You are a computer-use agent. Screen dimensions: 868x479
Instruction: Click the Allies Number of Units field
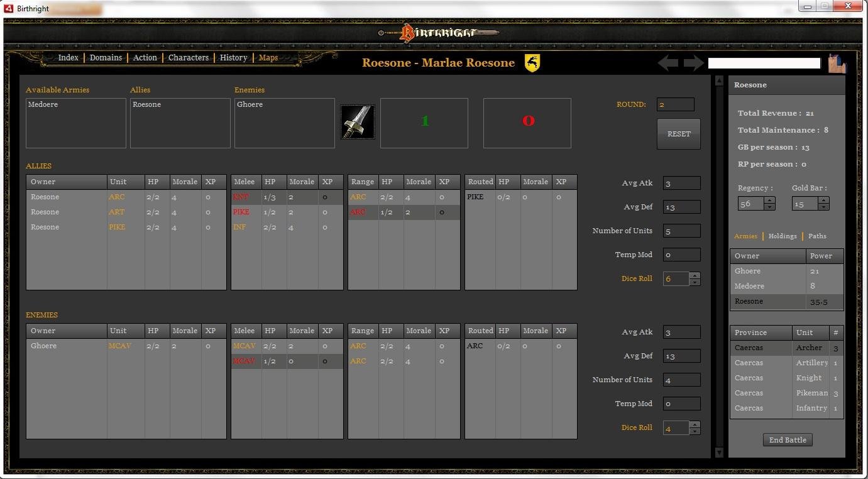682,231
